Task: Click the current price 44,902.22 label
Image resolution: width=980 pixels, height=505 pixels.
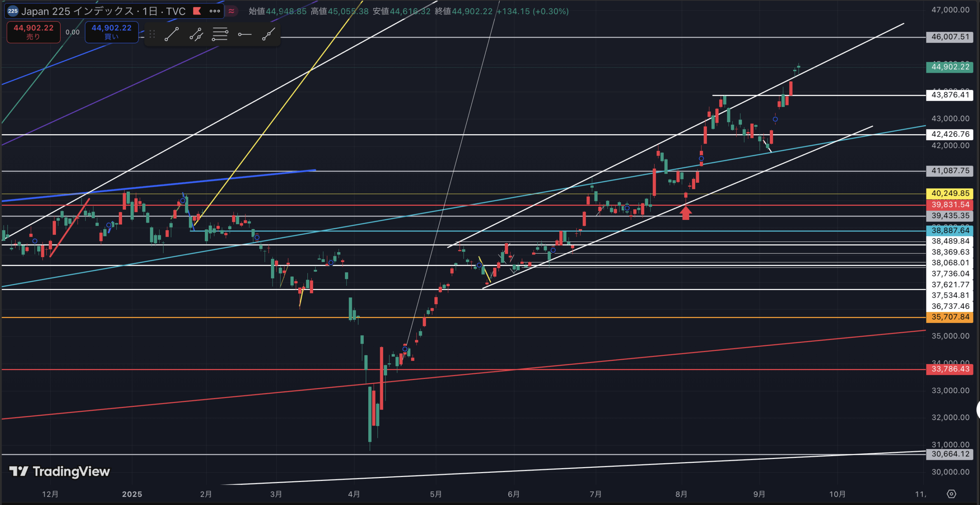Action: [949, 67]
